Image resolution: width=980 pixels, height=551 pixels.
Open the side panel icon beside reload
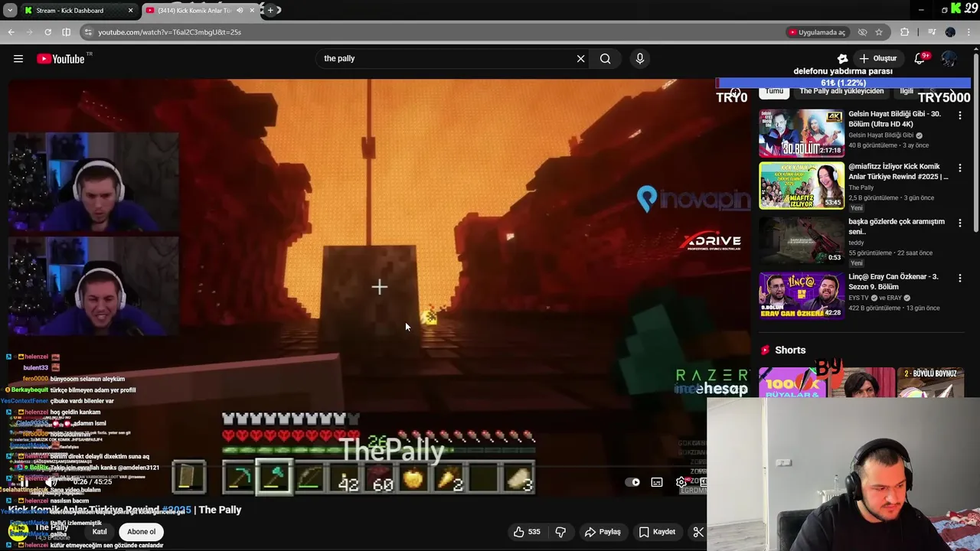pyautogui.click(x=66, y=32)
